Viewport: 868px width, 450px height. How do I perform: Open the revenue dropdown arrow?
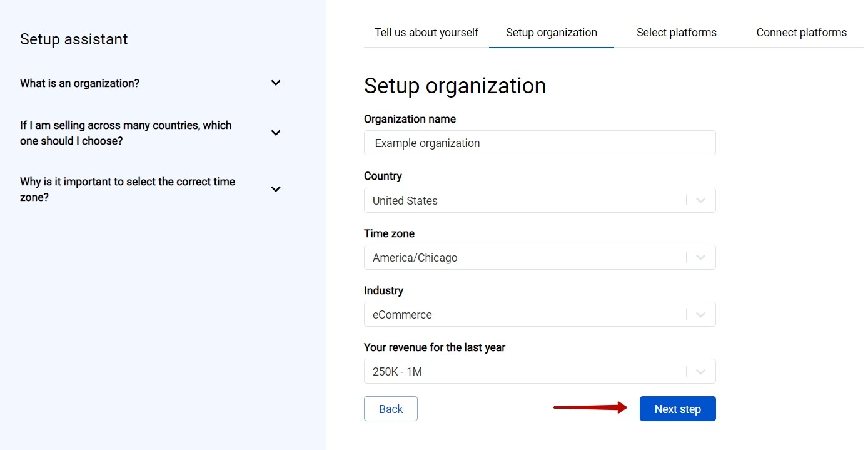coord(700,371)
